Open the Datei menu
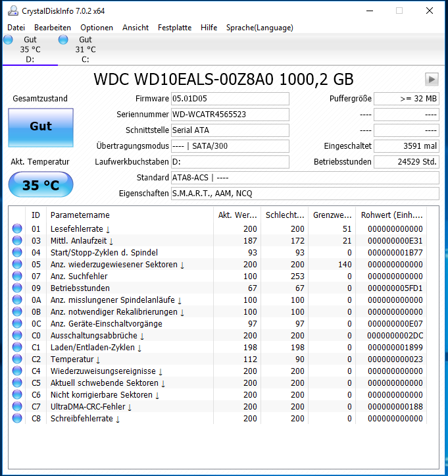The height and width of the screenshot is (476, 448). click(16, 28)
